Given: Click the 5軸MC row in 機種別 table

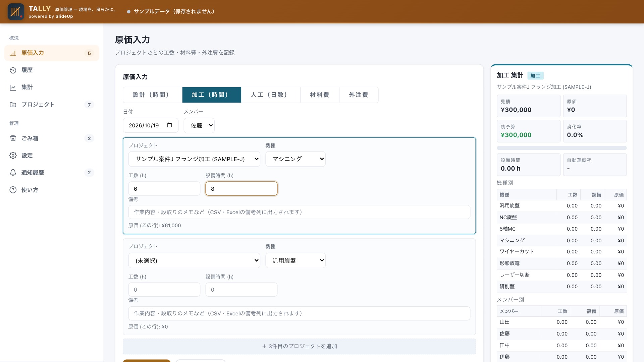Looking at the screenshot, I should 561,229.
